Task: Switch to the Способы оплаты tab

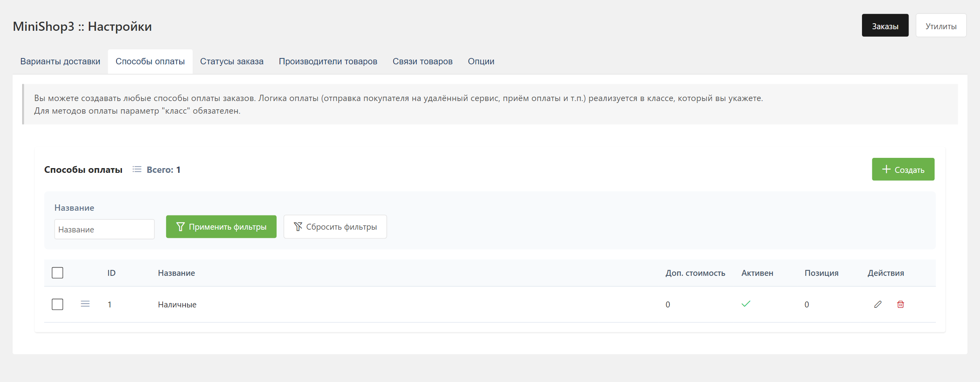Action: 150,62
